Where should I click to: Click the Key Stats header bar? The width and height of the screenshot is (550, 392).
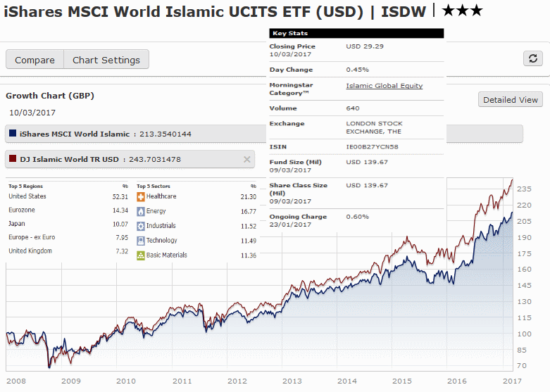pyautogui.click(x=356, y=33)
